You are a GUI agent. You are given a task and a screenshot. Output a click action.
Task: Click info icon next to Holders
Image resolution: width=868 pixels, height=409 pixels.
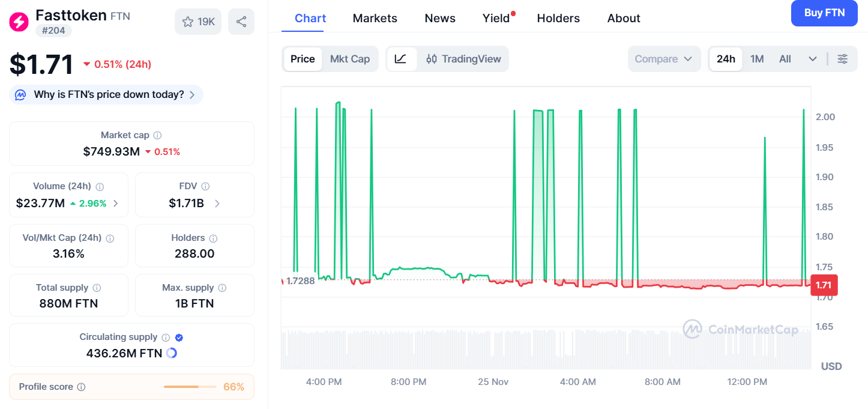pos(213,238)
